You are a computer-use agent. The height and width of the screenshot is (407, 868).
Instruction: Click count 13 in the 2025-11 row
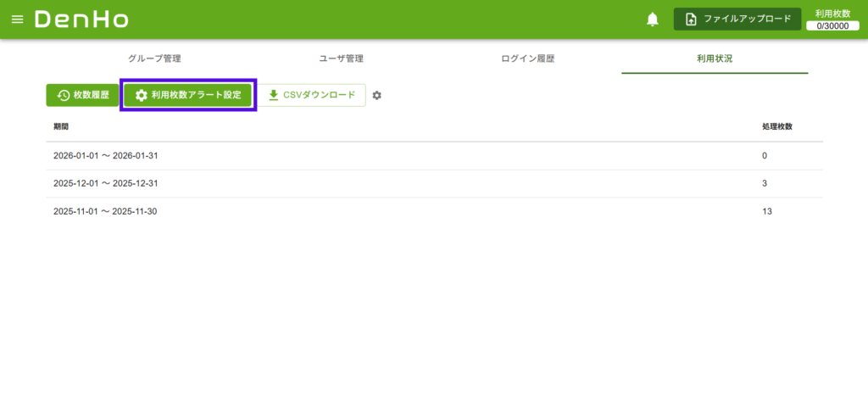766,211
